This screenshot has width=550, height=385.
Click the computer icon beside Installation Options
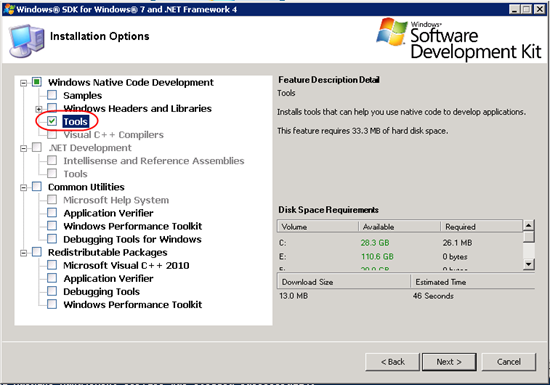(27, 41)
